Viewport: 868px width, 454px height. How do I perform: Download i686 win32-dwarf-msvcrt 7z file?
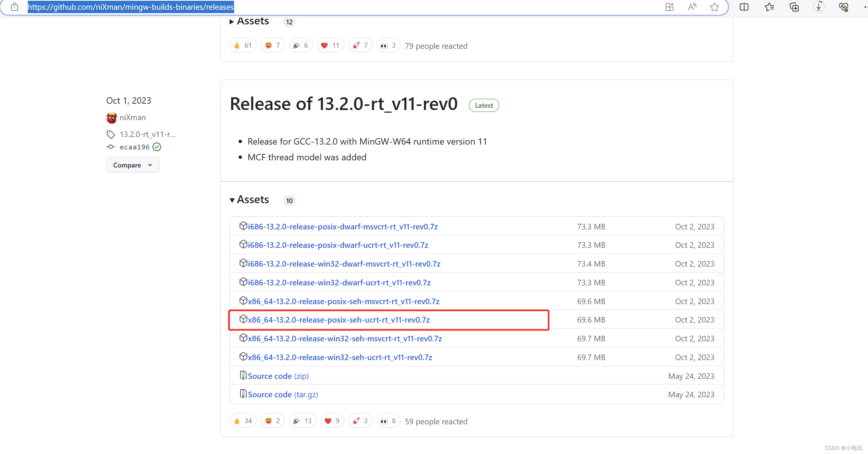point(344,264)
